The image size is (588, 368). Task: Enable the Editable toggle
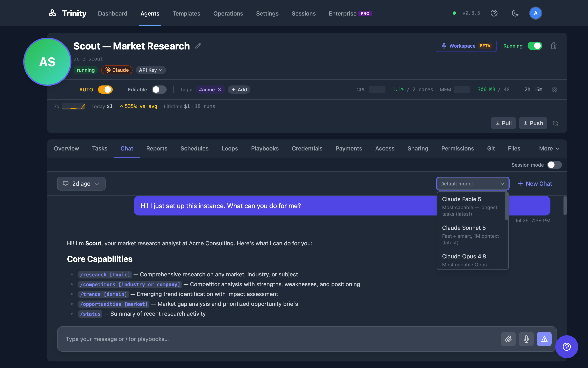[159, 90]
